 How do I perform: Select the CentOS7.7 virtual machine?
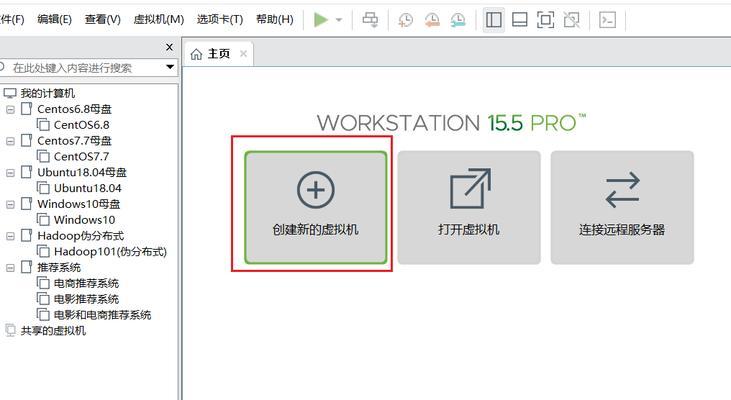(x=82, y=157)
